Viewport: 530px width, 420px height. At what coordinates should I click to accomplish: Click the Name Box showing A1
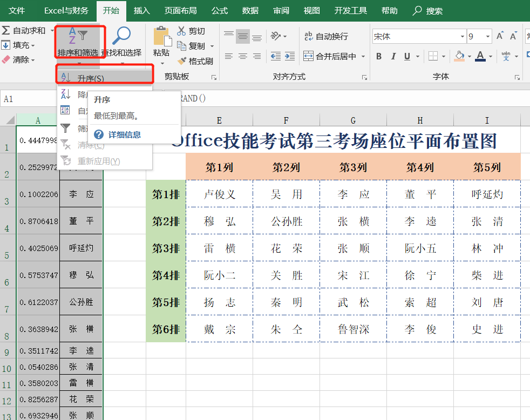[x=29, y=99]
